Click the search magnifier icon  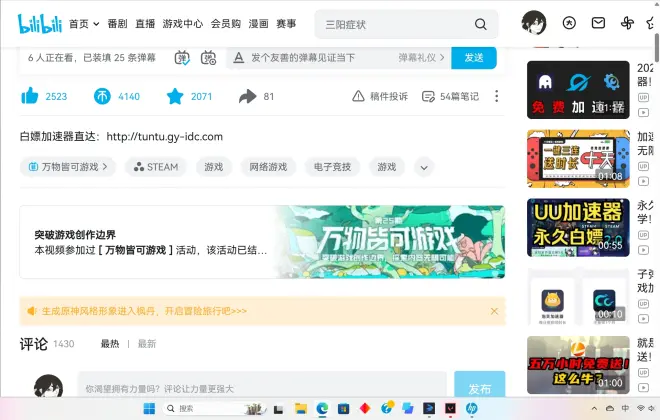pos(481,24)
